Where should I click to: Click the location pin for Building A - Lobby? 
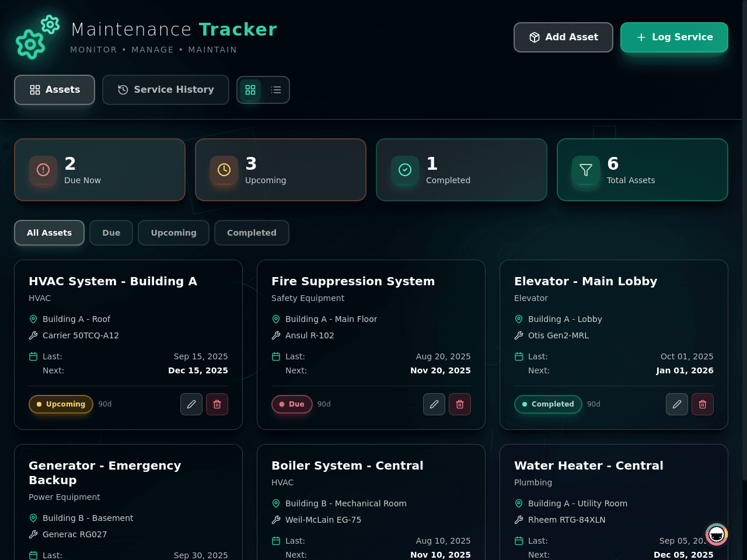pos(519,319)
